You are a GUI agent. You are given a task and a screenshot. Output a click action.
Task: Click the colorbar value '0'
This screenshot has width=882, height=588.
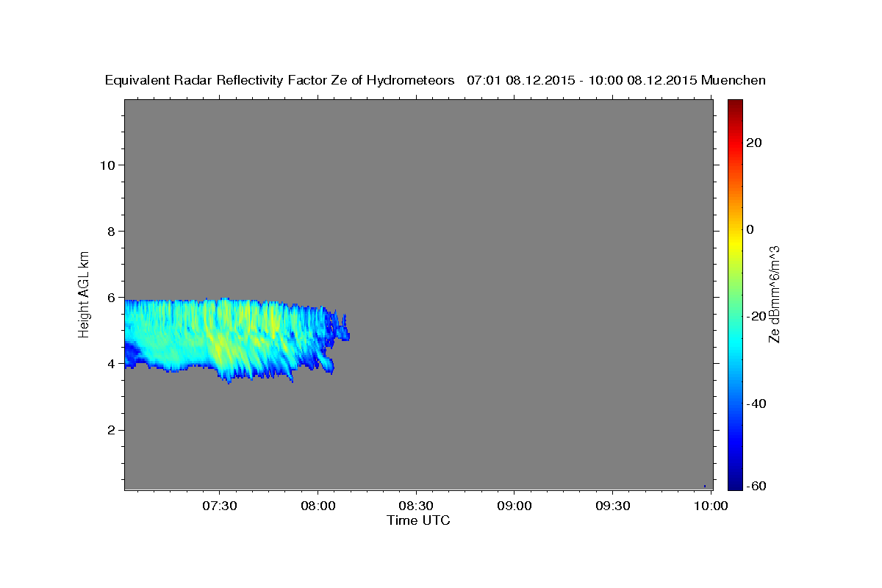tap(750, 229)
